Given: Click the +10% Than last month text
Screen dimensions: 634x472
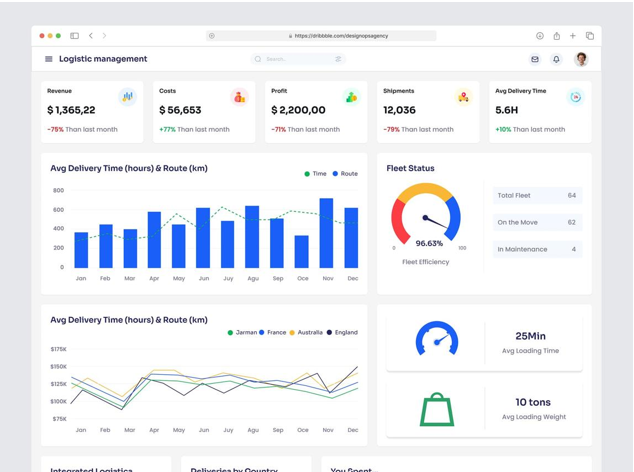Looking at the screenshot, I should 530,129.
